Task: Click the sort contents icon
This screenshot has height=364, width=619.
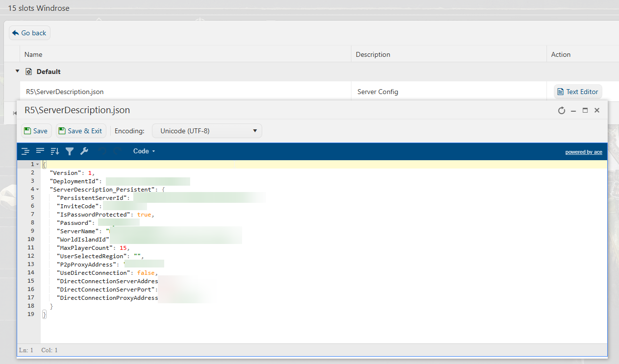Action: click(55, 151)
